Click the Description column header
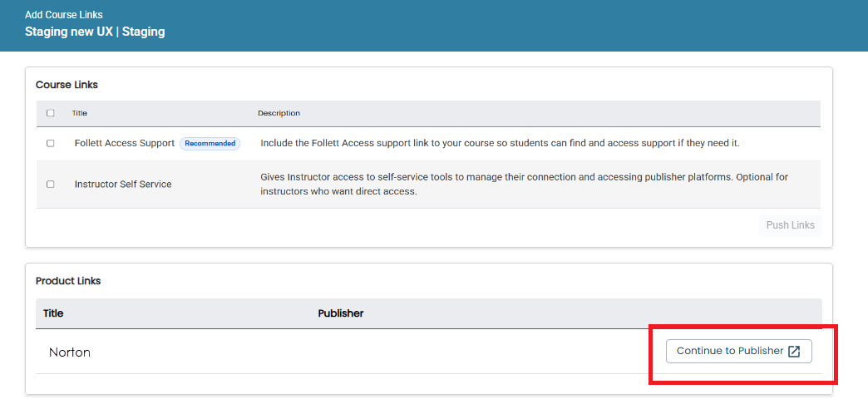 pyautogui.click(x=279, y=113)
